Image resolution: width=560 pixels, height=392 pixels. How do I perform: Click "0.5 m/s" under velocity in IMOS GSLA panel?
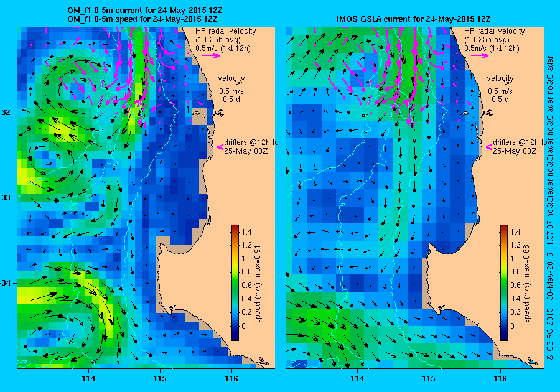pyautogui.click(x=500, y=91)
